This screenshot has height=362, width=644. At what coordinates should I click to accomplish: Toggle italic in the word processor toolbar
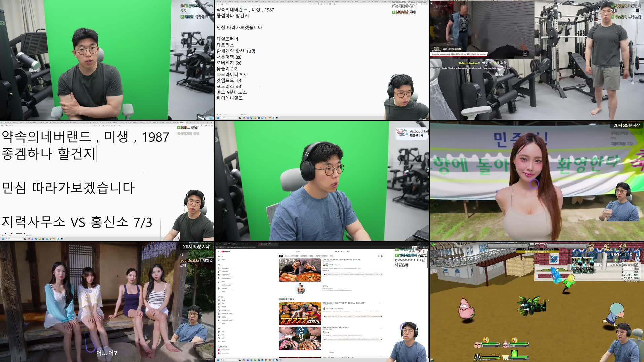(321, 4)
